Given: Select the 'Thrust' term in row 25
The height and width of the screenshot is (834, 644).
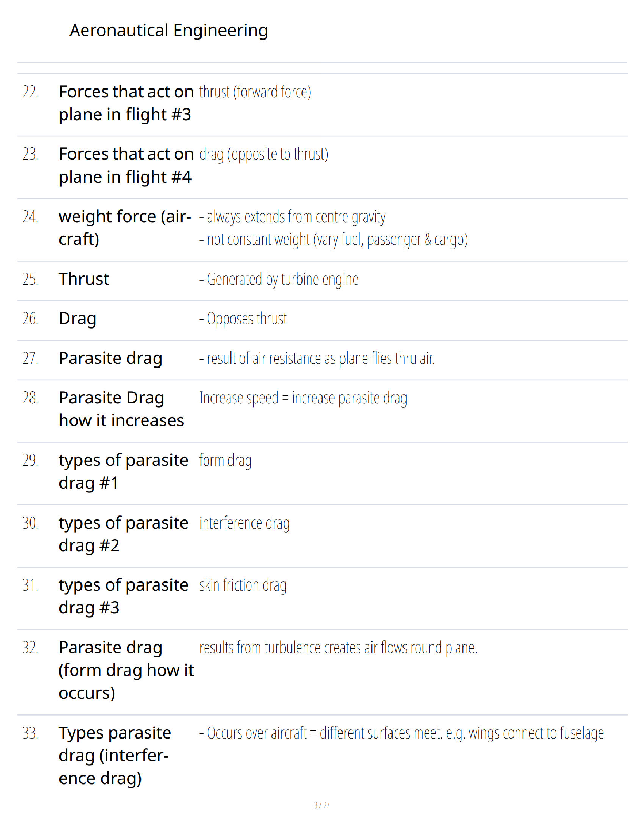Looking at the screenshot, I should (84, 279).
